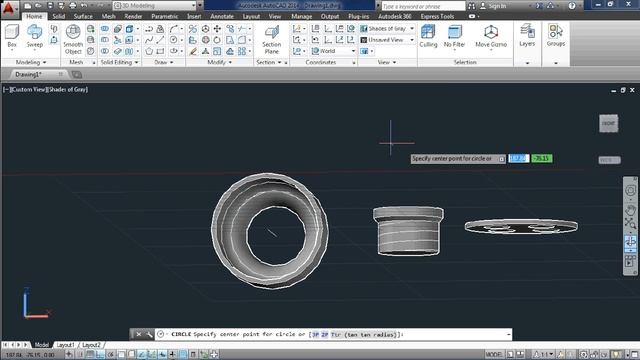Click the Plot (print) quick-access icon
Image resolution: width=640 pixels, height=360 pixels.
click(x=73, y=6)
